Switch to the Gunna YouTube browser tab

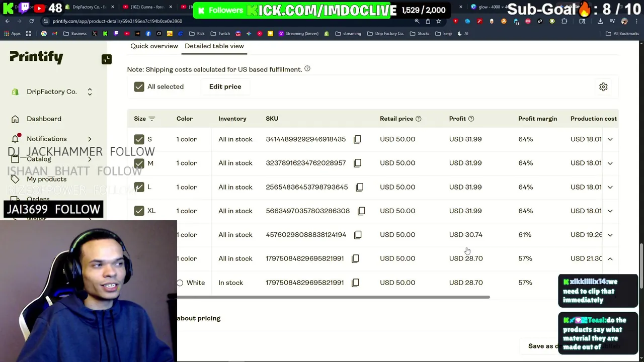[147, 7]
